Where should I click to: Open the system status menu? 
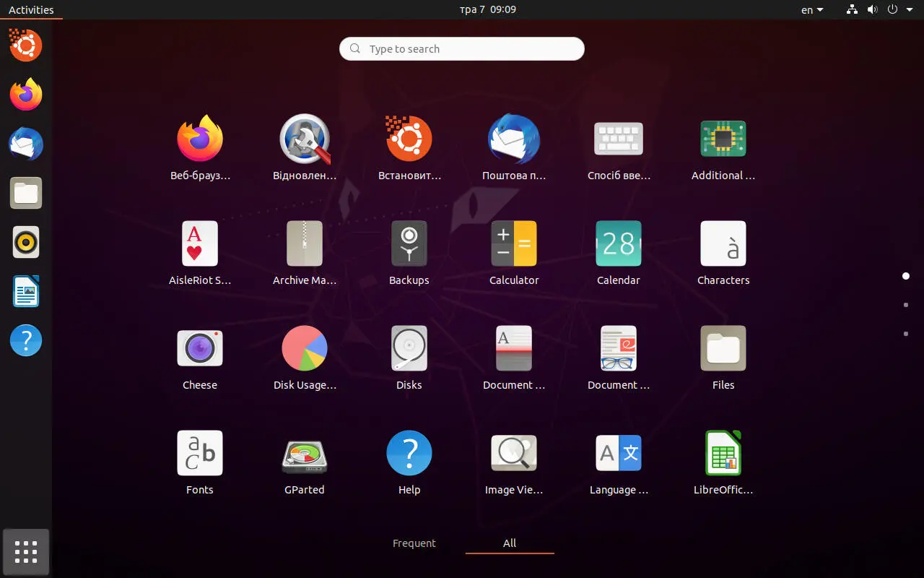click(x=879, y=9)
